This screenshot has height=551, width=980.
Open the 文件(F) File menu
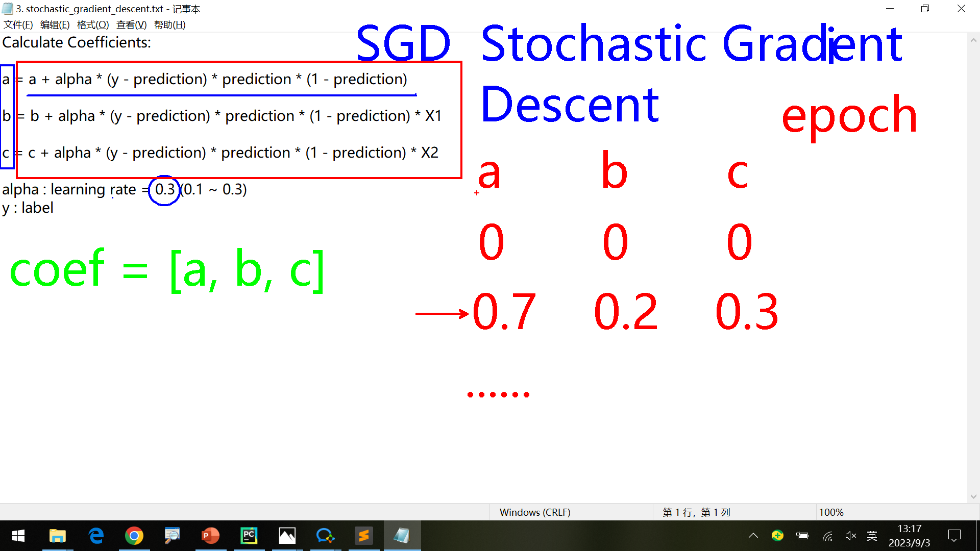[x=18, y=24]
